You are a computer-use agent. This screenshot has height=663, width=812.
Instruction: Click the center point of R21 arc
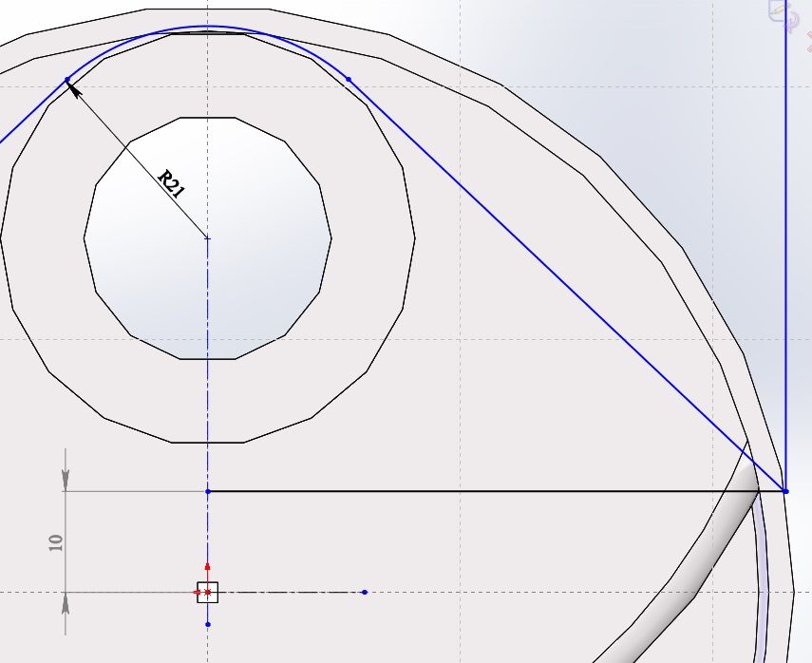(207, 237)
